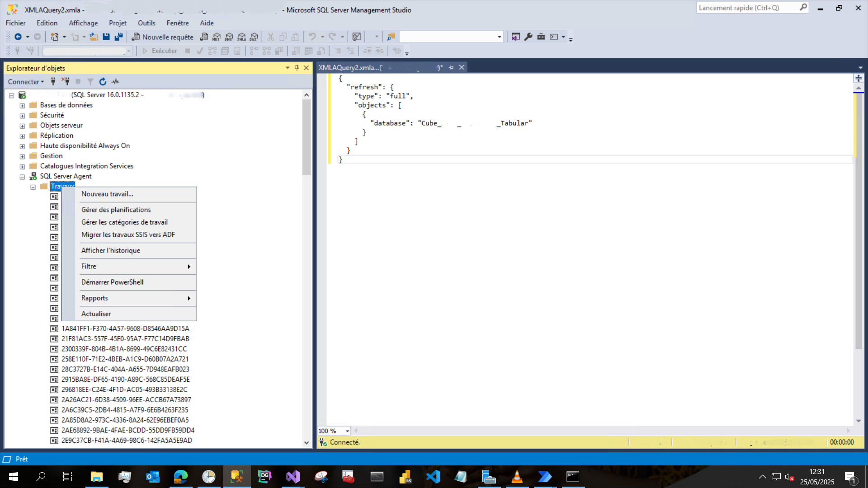Expand the Bases de données node
The width and height of the screenshot is (868, 488).
[22, 106]
